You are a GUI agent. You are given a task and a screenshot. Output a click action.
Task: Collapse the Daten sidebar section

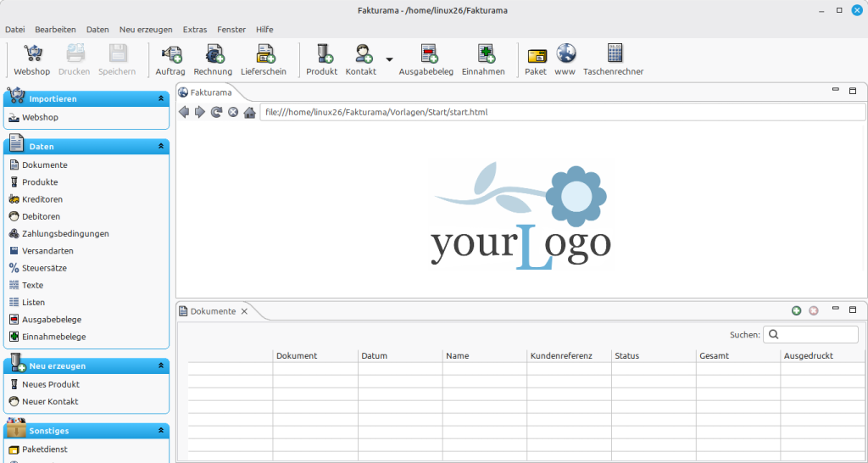click(161, 147)
